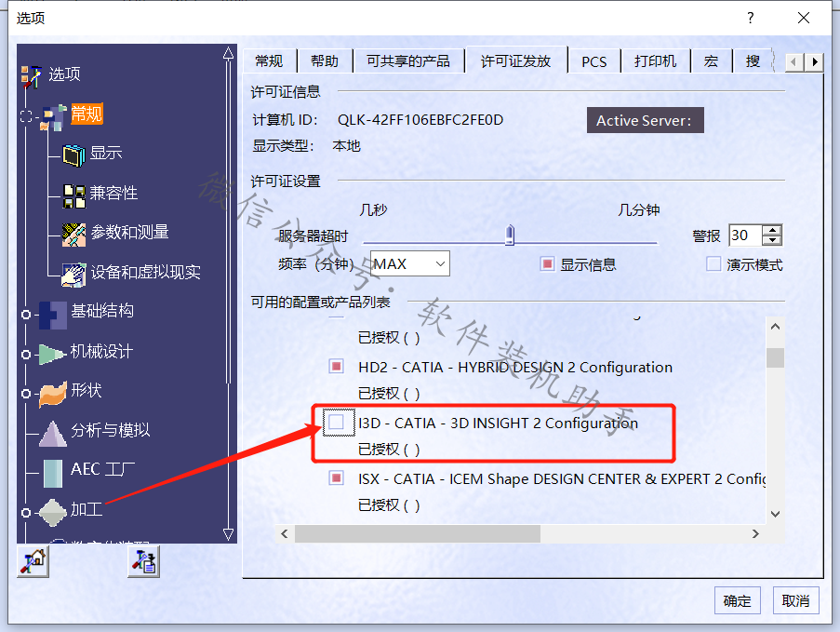Click tree scroll down arrow

[228, 534]
